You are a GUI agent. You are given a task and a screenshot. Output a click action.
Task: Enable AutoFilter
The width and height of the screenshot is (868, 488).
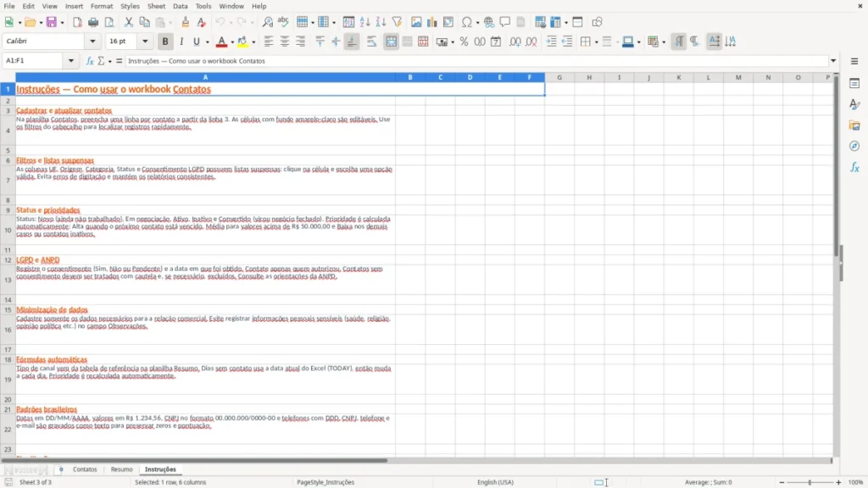(x=397, y=22)
